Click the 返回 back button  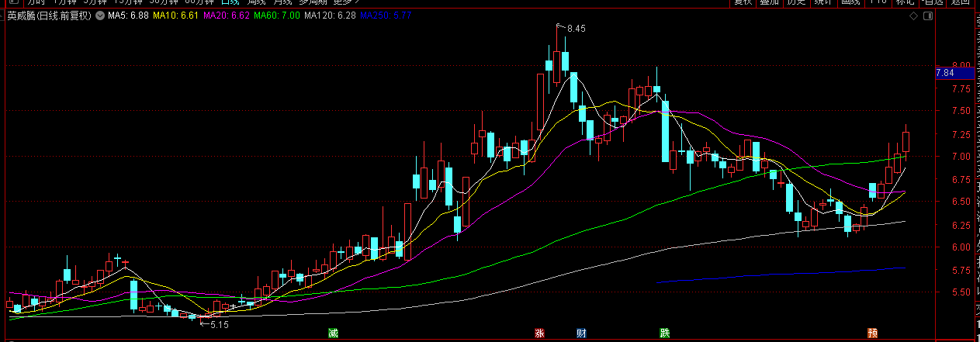[960, 3]
